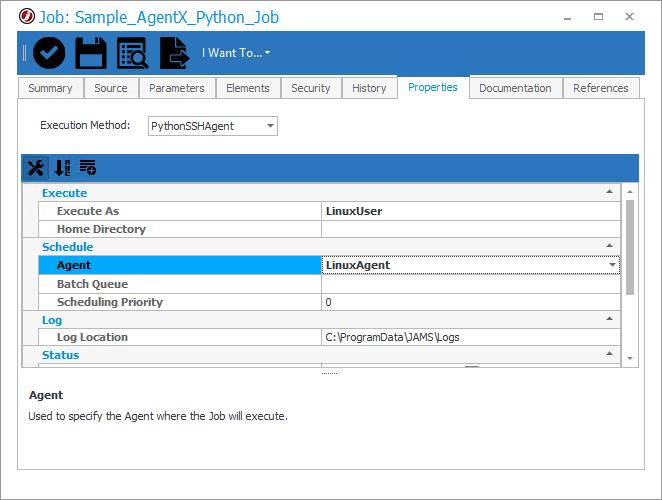The width and height of the screenshot is (662, 500).
Task: Switch to the Documentation tab
Action: click(x=515, y=88)
